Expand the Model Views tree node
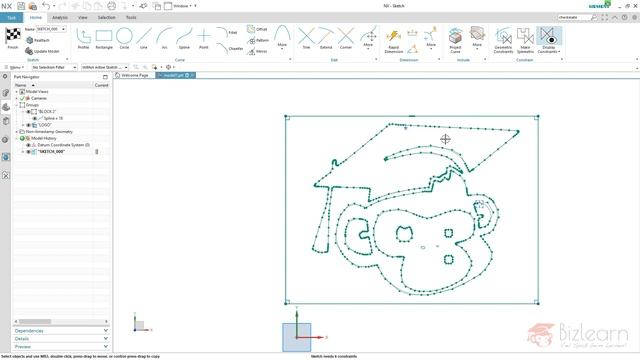640x360 pixels. point(17,92)
